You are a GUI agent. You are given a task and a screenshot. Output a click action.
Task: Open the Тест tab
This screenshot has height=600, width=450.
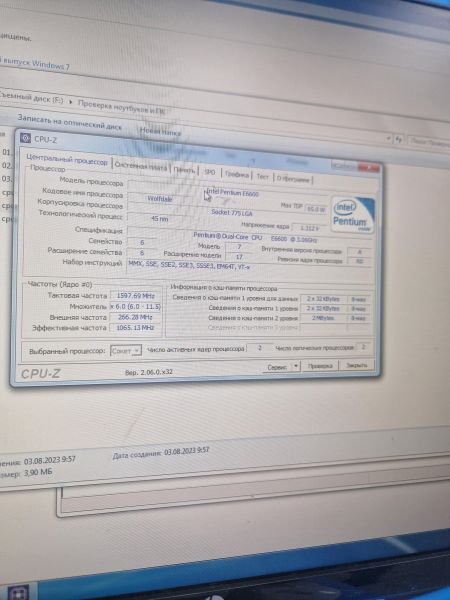pos(262,176)
